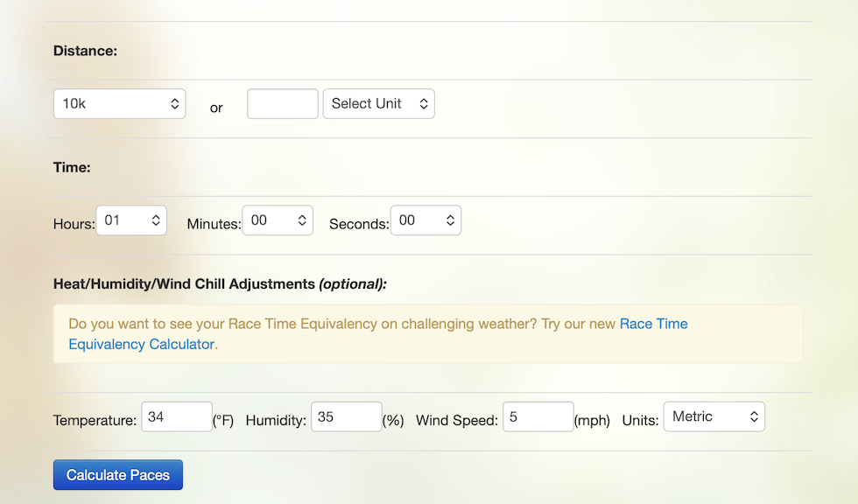This screenshot has height=504, width=858.
Task: Select the Wind Speed input box
Action: click(x=538, y=416)
